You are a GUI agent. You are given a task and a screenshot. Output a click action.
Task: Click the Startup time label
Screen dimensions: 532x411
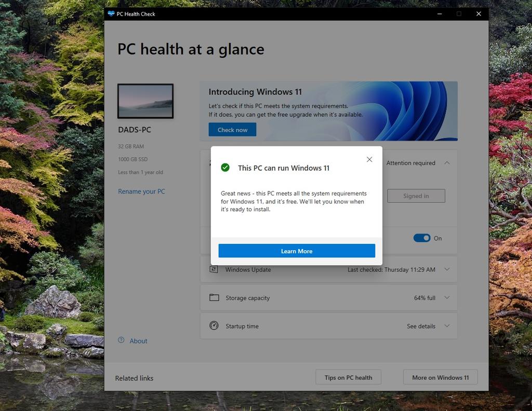(242, 326)
